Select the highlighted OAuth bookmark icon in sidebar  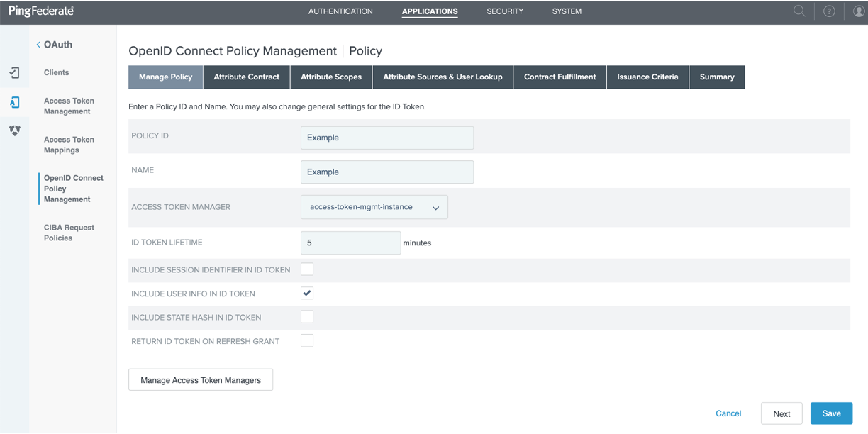point(15,102)
